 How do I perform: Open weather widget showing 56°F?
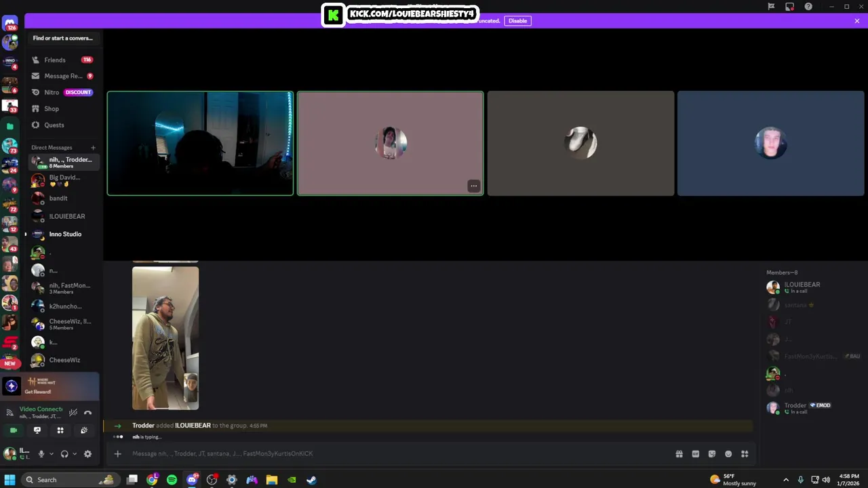click(733, 480)
